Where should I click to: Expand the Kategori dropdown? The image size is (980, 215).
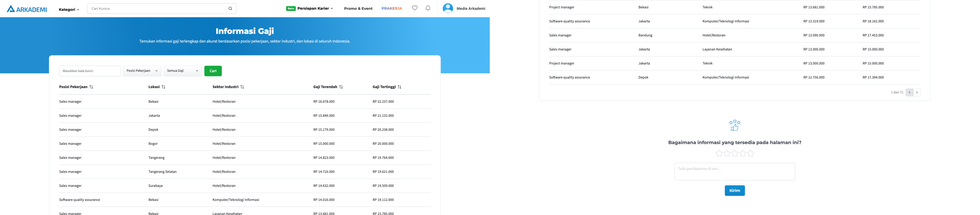click(x=69, y=10)
